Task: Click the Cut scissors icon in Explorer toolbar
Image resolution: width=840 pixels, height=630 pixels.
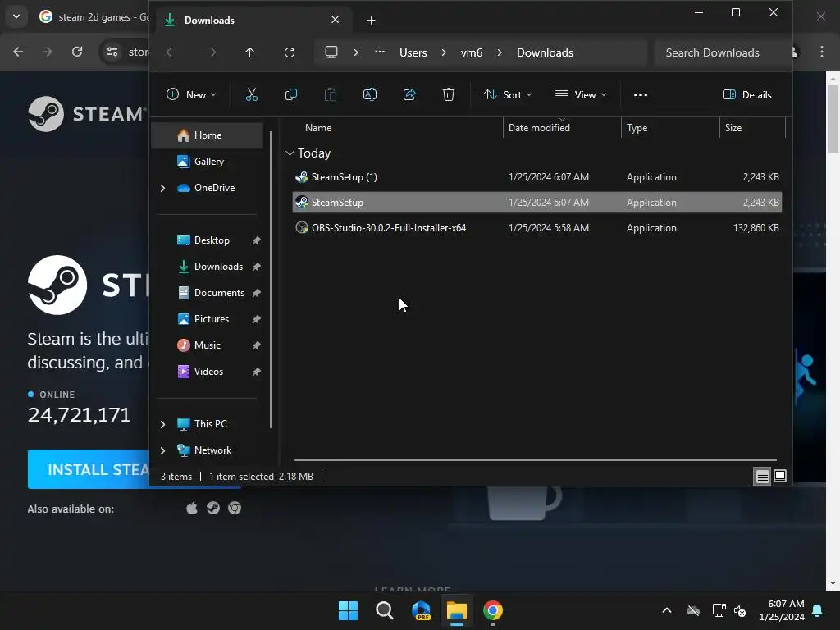Action: (251, 95)
